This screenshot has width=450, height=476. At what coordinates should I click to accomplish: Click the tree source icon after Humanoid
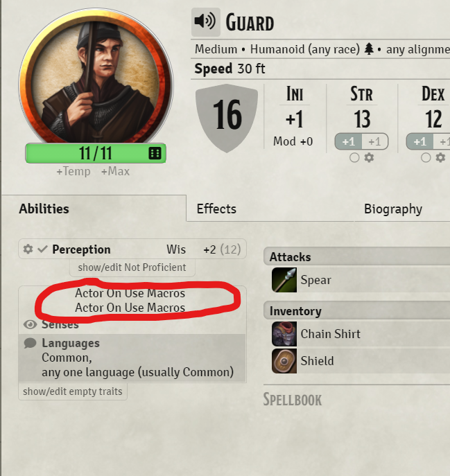click(x=369, y=49)
